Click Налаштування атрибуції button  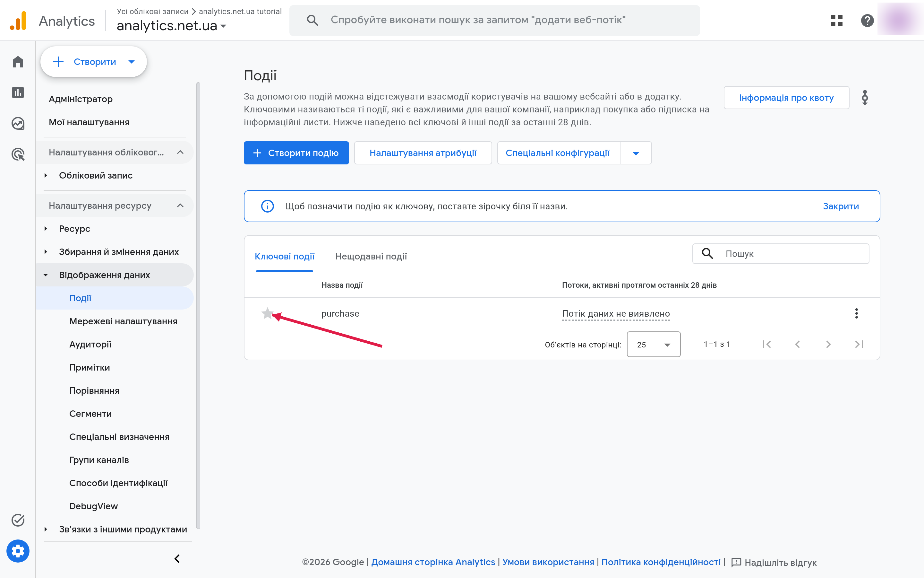423,153
